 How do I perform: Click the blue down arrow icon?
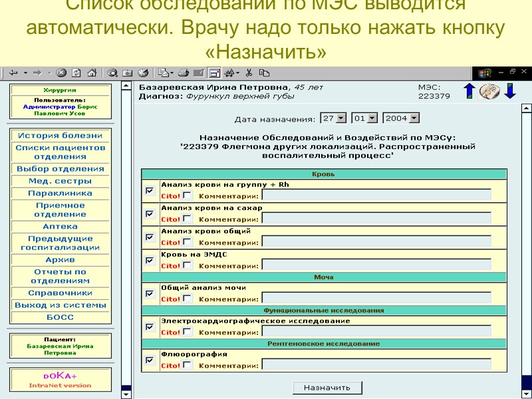pos(510,91)
